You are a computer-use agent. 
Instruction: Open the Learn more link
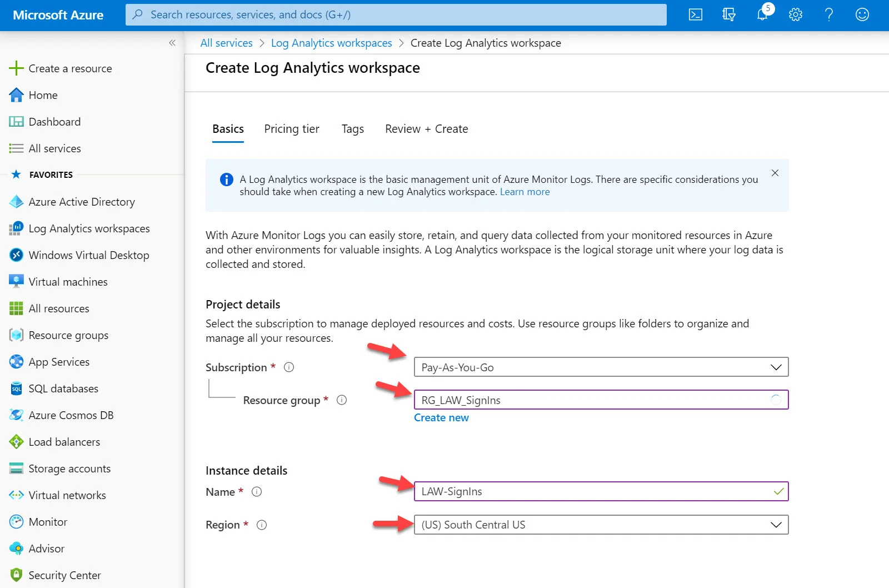(525, 192)
